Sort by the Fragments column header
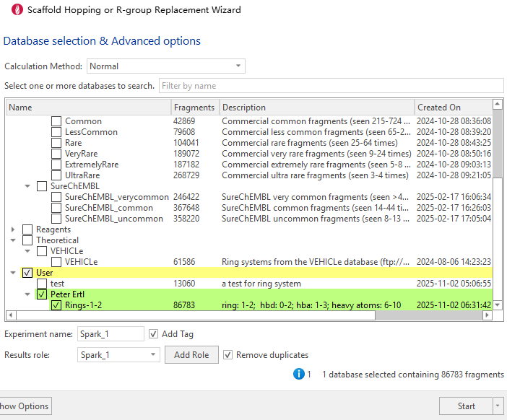507x420 pixels. 195,108
